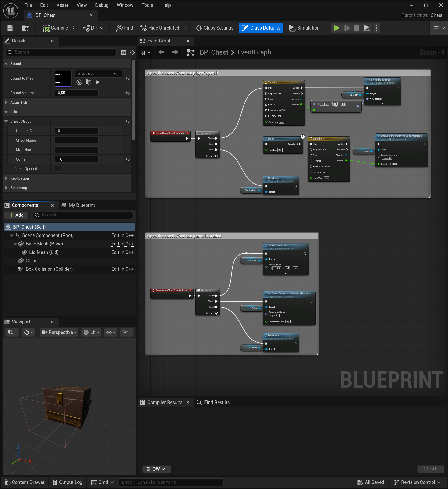Screen dimensions: 448x489
Task: Open the Diff dropdown
Action: pos(93,28)
